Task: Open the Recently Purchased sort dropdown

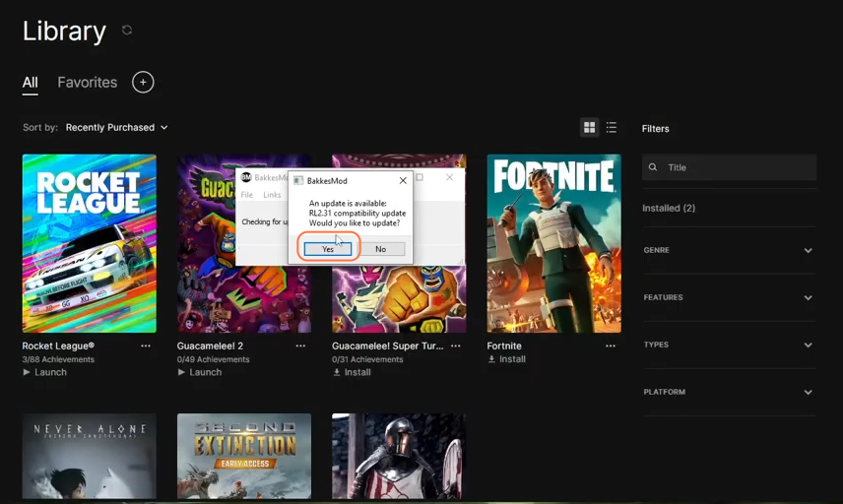Action: point(116,127)
